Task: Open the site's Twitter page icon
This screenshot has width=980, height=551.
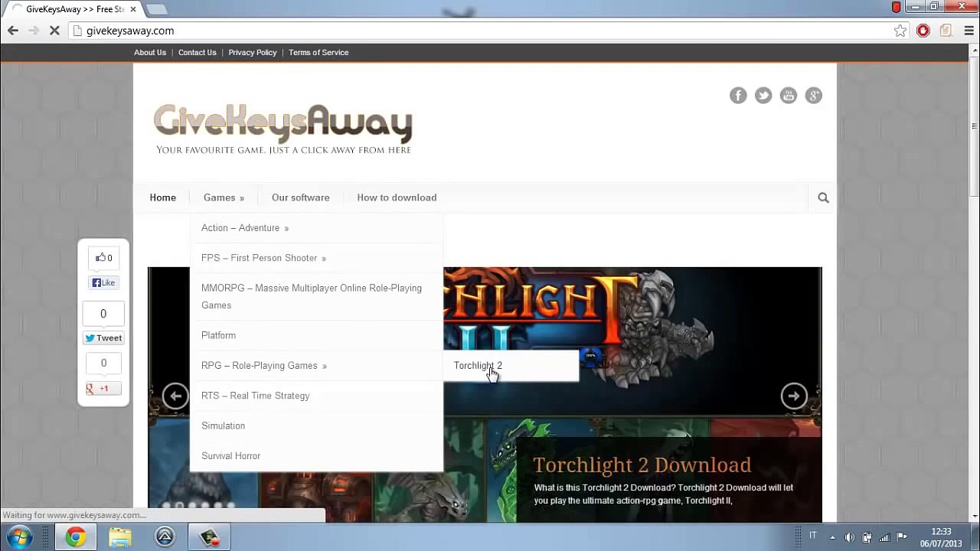Action: tap(763, 95)
